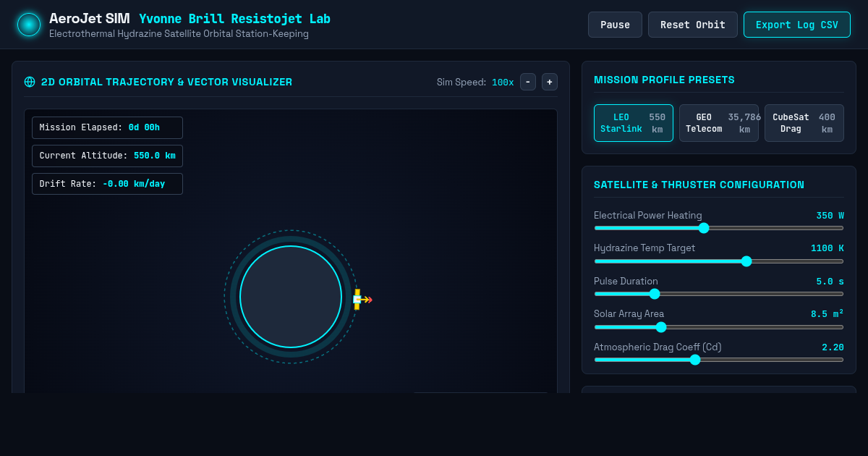Click the Mission Profile Presets heading
This screenshot has width=868, height=456.
(x=664, y=80)
